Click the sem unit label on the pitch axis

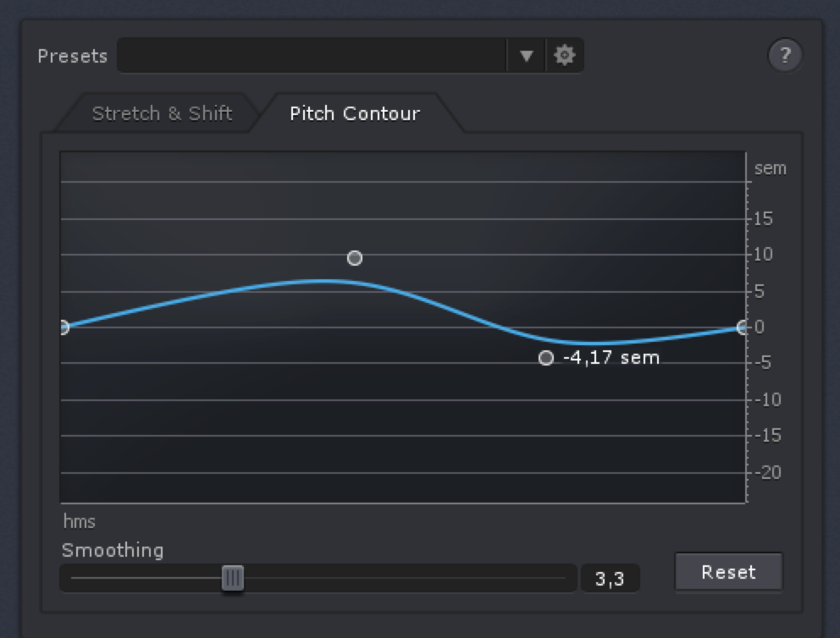(x=770, y=168)
